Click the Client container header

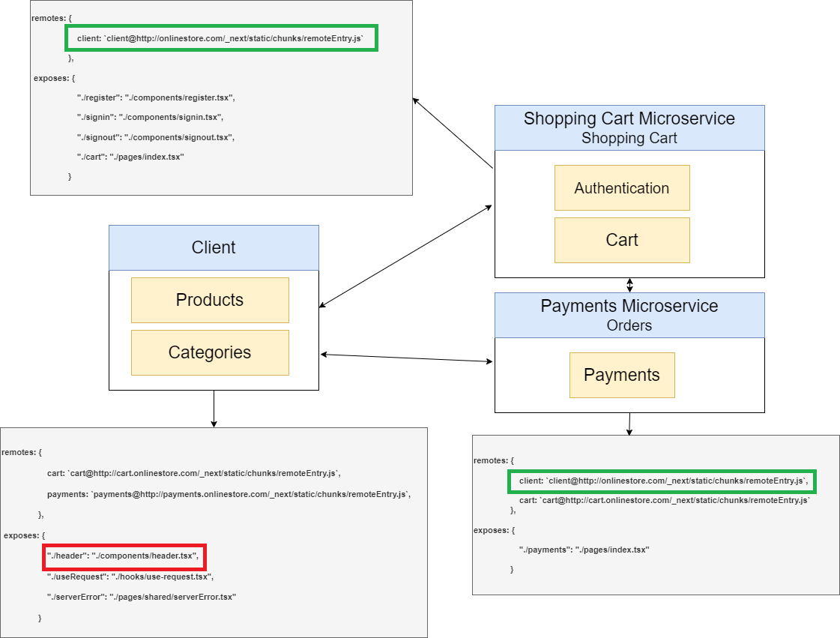(214, 247)
